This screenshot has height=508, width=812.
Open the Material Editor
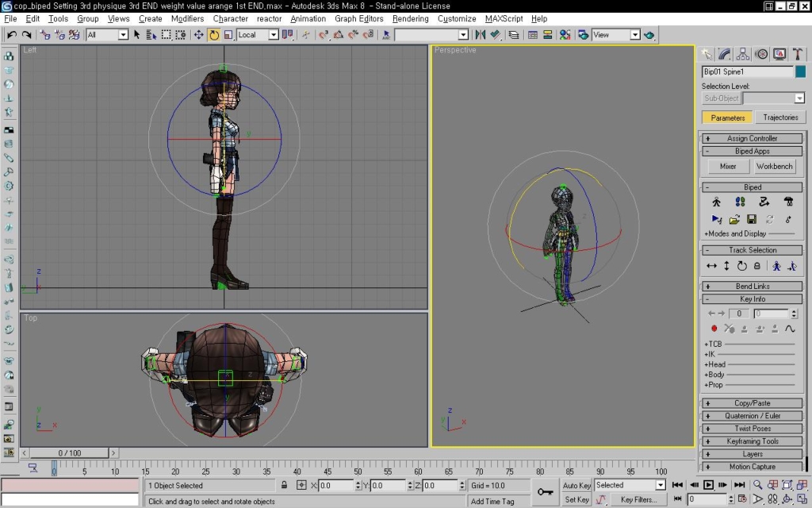(x=565, y=35)
